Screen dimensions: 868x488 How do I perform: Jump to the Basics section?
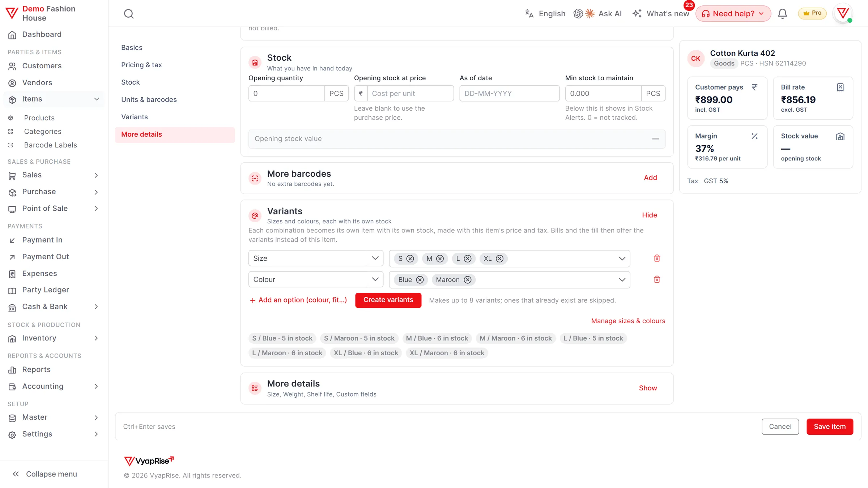(132, 47)
